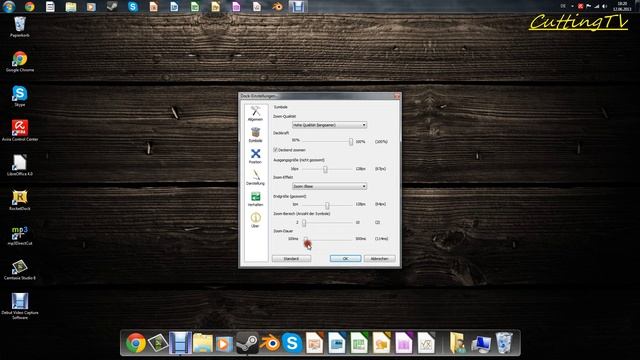Open the Position section in sidebar
The image size is (640, 360).
pyautogui.click(x=256, y=156)
